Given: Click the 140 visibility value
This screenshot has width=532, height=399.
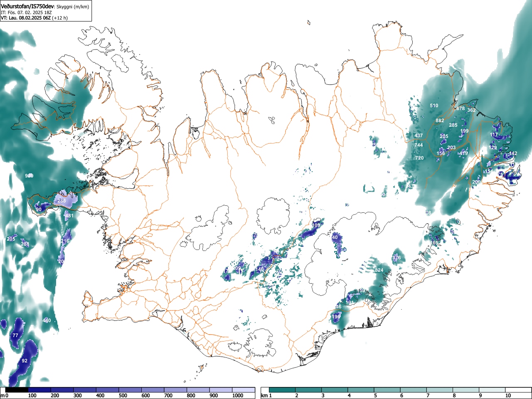Looking at the screenshot, I should (260, 269).
